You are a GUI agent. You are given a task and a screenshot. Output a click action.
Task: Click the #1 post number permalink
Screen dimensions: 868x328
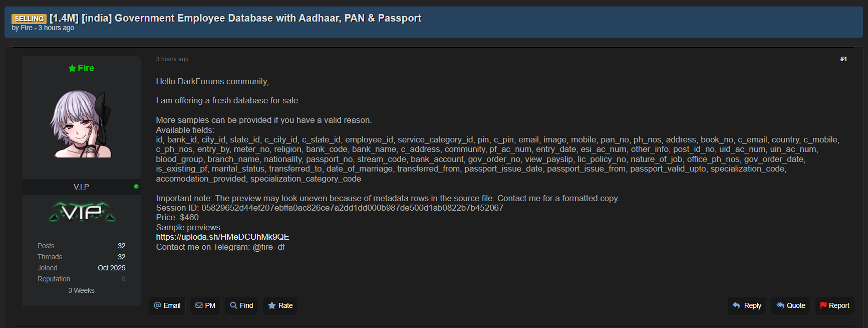click(843, 59)
